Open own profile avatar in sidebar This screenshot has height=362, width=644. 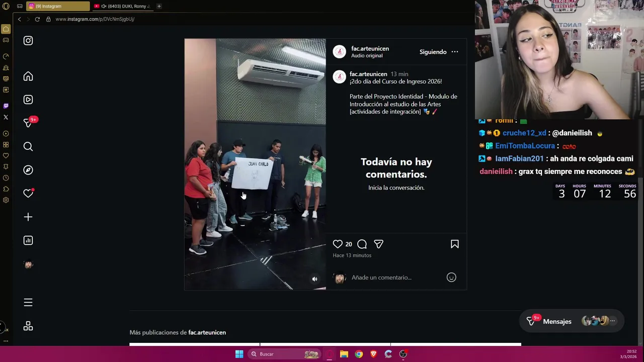click(28, 264)
